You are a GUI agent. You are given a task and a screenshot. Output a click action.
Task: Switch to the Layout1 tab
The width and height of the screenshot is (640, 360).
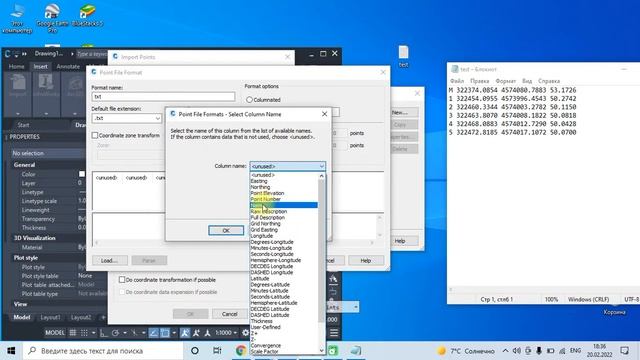pos(50,317)
